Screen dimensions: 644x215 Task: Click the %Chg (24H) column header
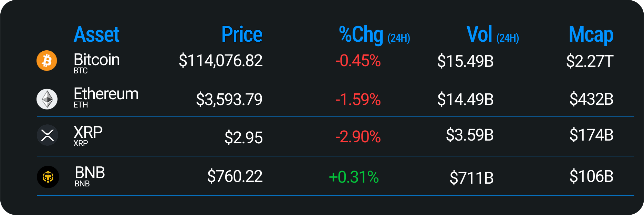coord(374,35)
